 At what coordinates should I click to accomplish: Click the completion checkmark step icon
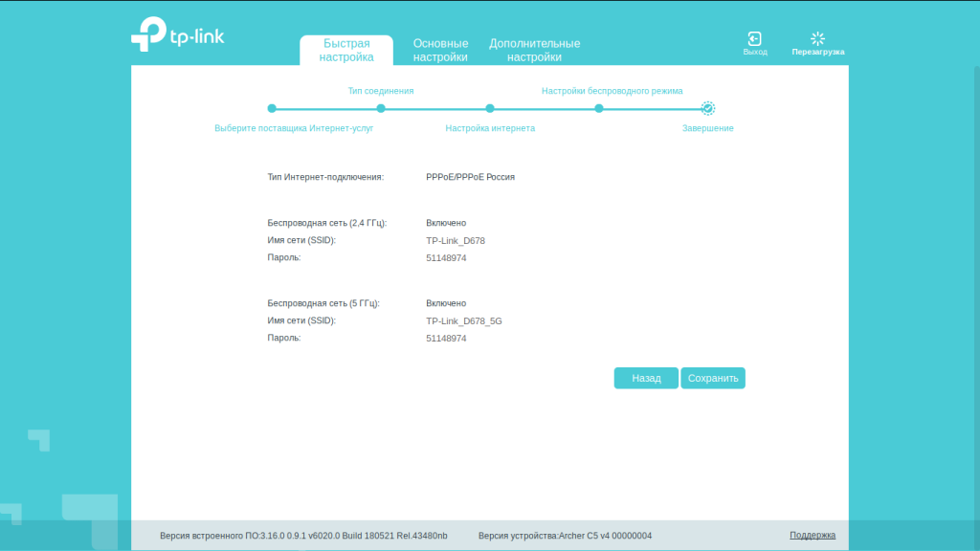pyautogui.click(x=707, y=109)
